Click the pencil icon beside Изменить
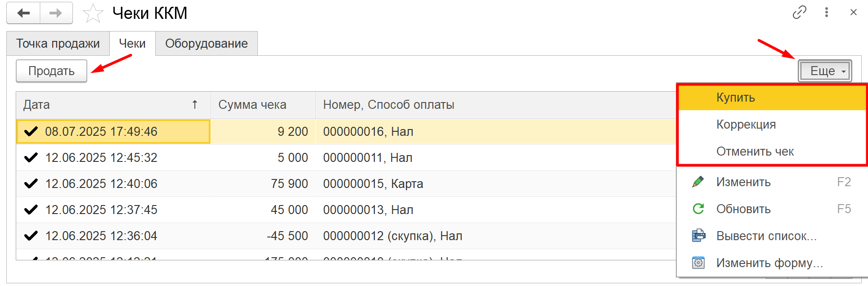This screenshot has width=868, height=286. click(698, 182)
